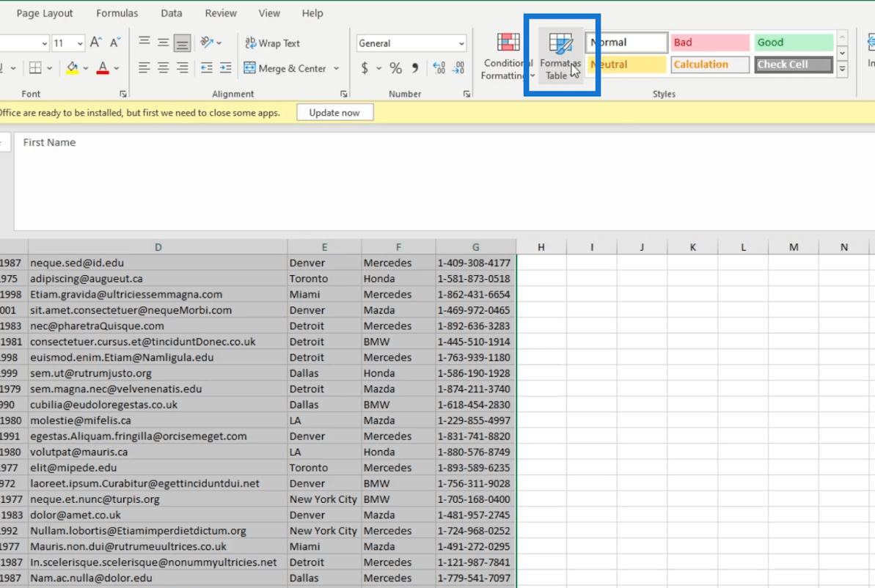Select column E header
Viewport: 875px width, 588px height.
(324, 247)
